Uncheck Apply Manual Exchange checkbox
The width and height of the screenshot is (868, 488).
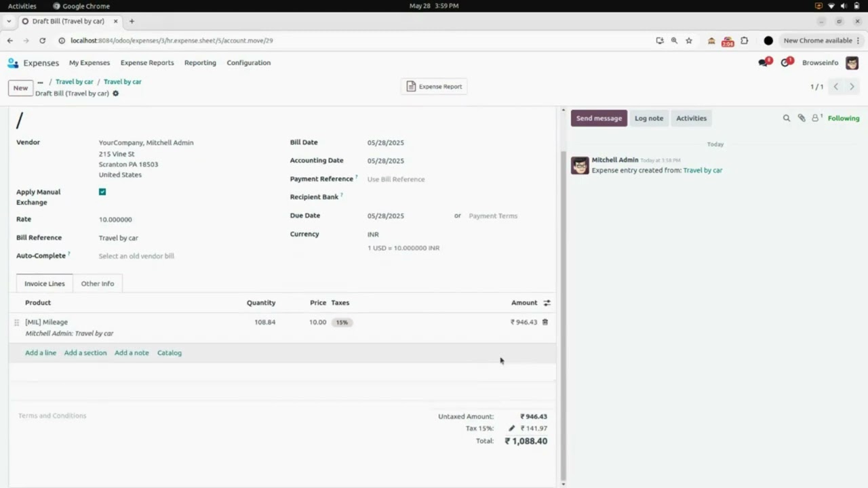102,192
